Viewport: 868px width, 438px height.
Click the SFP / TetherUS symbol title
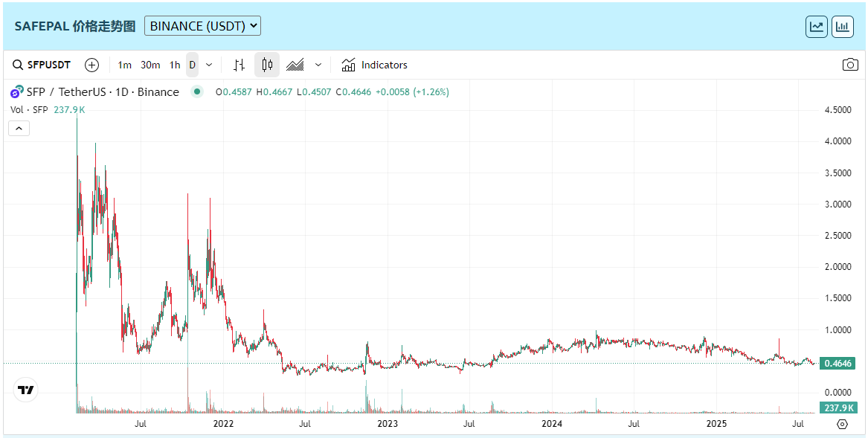[103, 92]
